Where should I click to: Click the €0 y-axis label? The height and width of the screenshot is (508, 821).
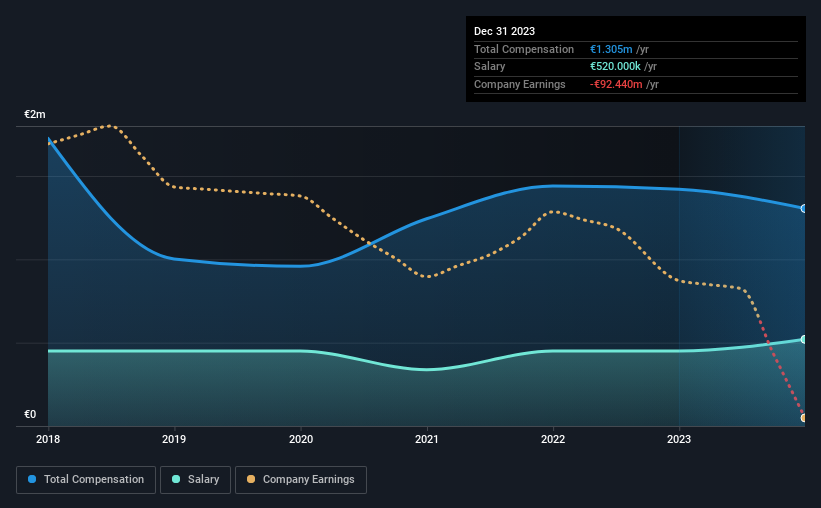pyautogui.click(x=30, y=414)
